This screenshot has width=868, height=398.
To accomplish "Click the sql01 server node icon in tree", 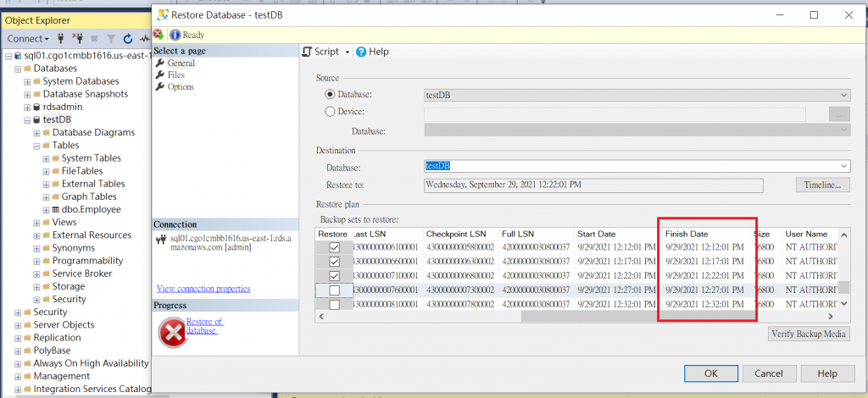I will pos(19,56).
